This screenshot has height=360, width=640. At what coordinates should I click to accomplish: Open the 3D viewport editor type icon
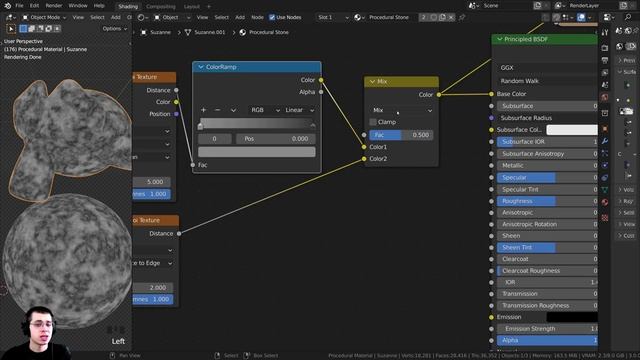10,18
